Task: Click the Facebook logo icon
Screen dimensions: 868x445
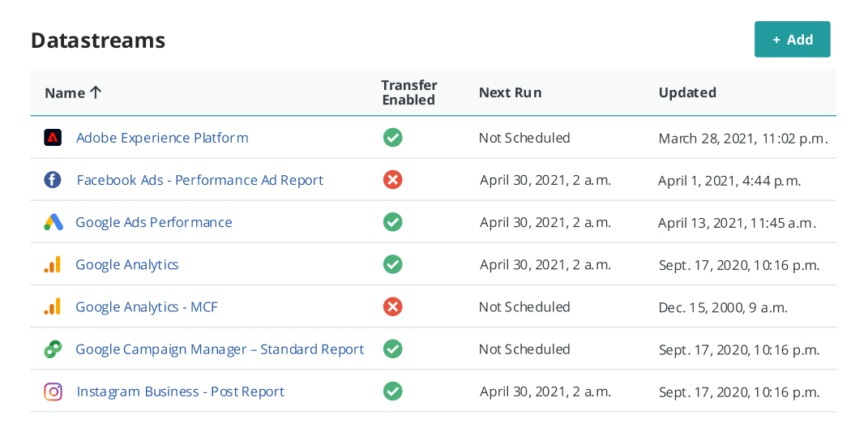Action: pyautogui.click(x=53, y=180)
